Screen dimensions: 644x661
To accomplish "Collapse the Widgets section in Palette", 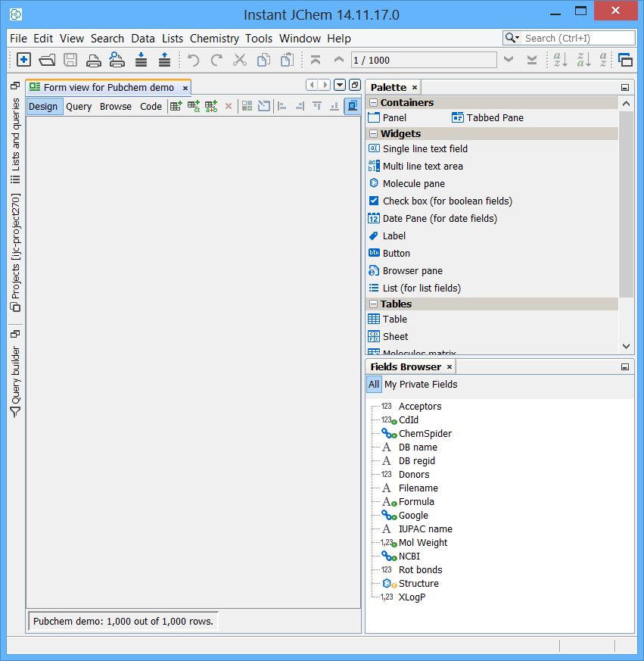I will [x=373, y=134].
